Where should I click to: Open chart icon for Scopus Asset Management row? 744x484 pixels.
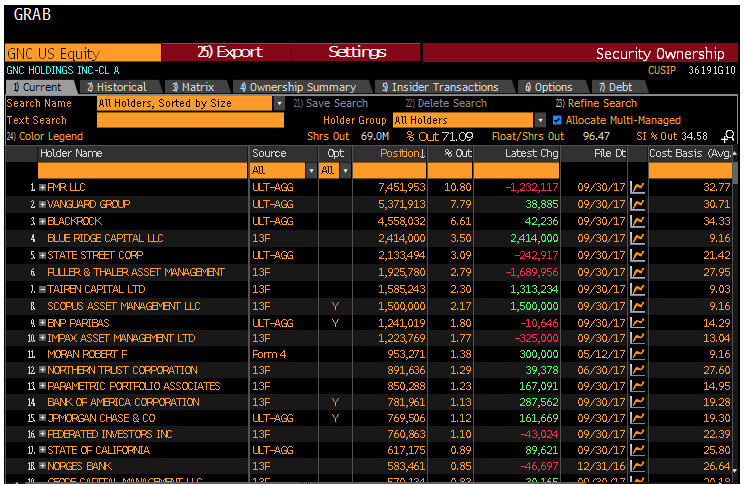click(637, 307)
